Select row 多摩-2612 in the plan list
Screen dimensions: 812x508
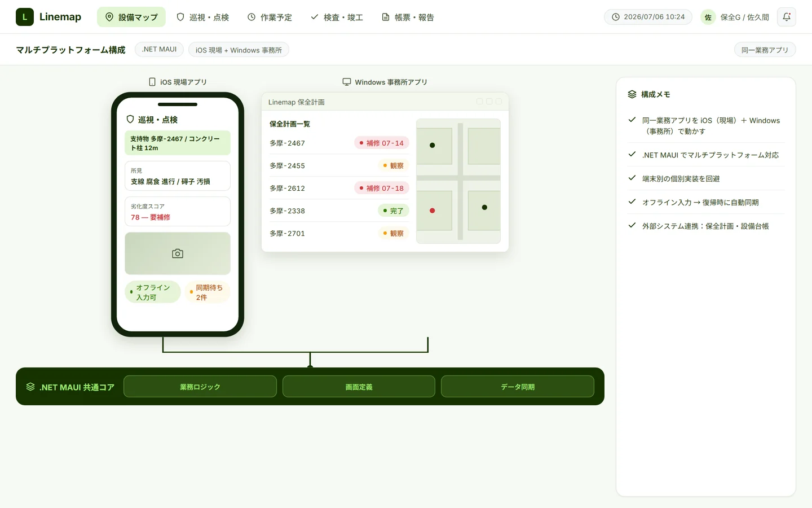[339, 188]
